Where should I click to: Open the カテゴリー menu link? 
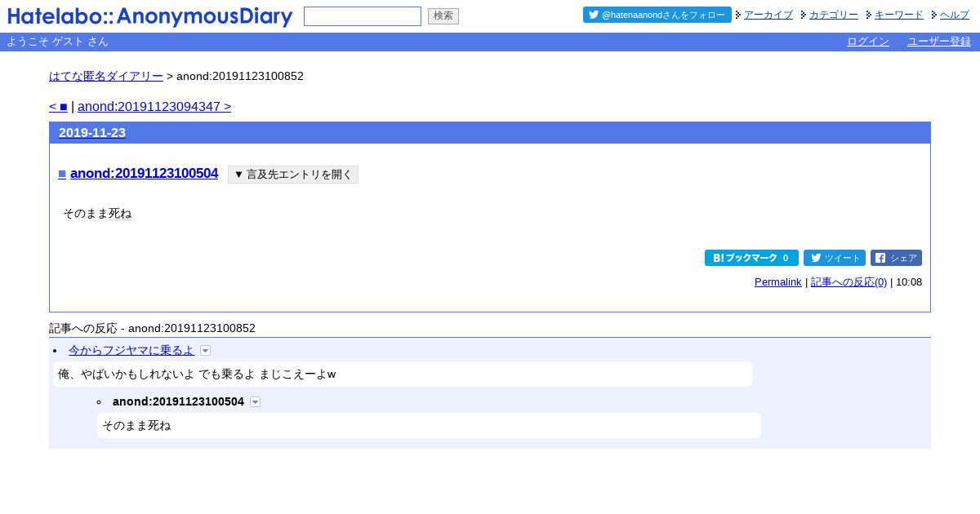point(834,15)
